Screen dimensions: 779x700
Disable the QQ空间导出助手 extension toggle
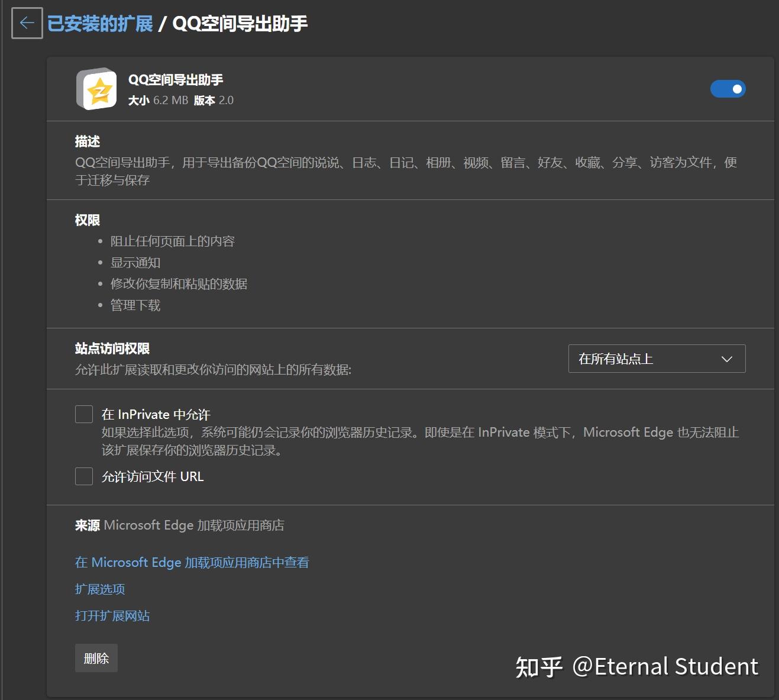pos(728,89)
